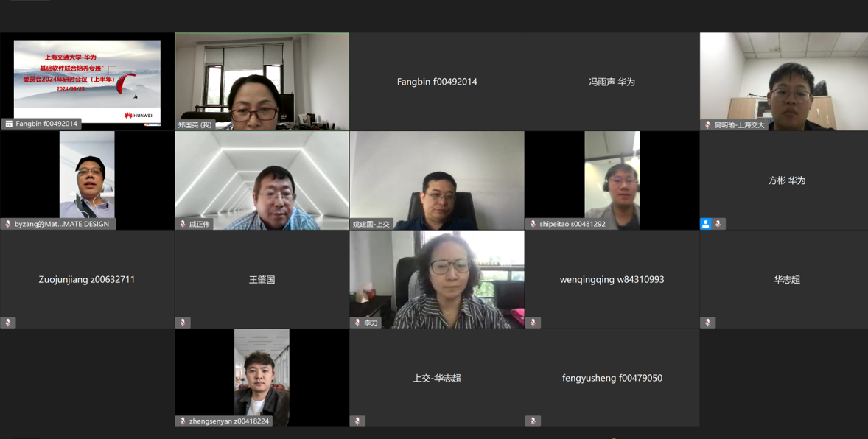This screenshot has height=439, width=868.
Task: Click the 姚建国-上交 name label
Action: click(371, 224)
